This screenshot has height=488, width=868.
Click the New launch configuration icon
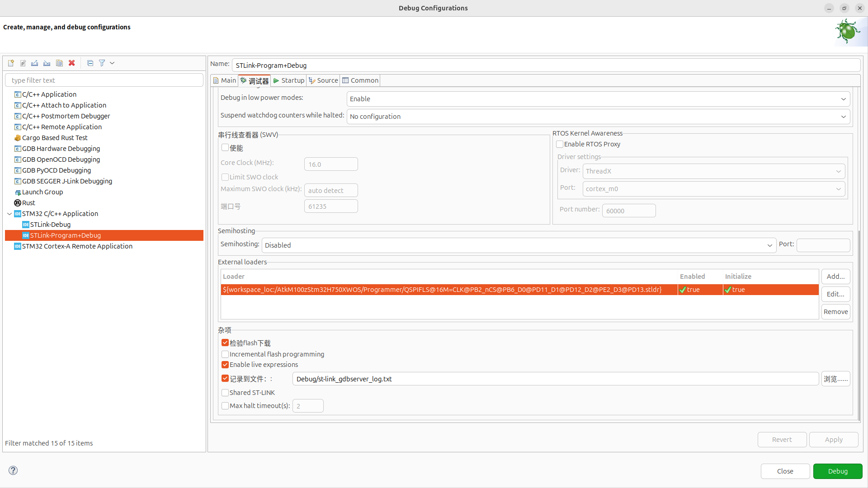[11, 63]
